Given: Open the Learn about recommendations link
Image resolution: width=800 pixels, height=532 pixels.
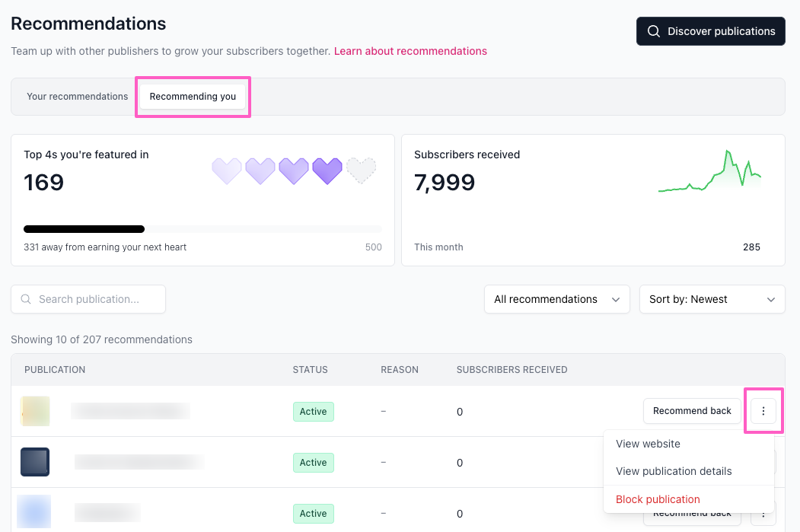Looking at the screenshot, I should 410,51.
